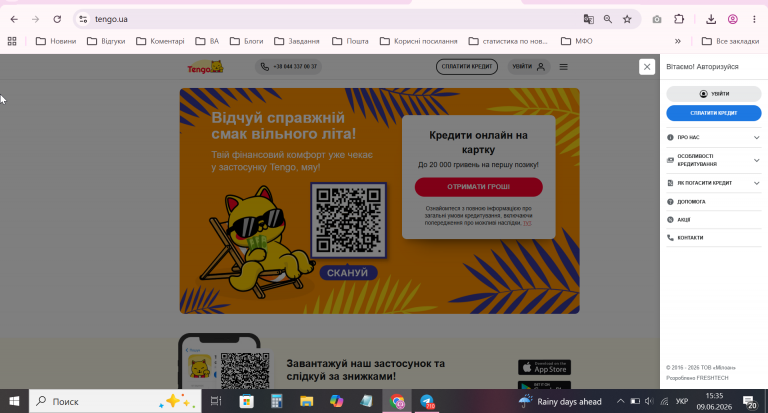Click the percent icon beside «Акції»
This screenshot has width=768, height=413.
(x=671, y=219)
